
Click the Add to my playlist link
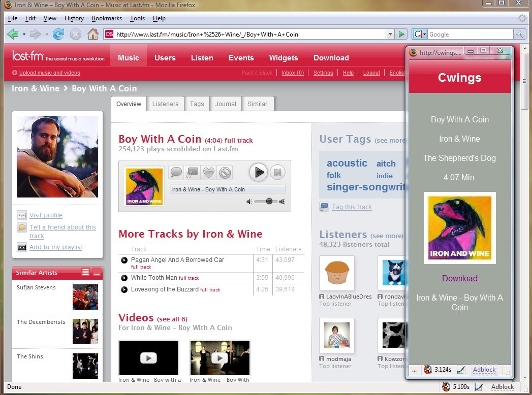[x=56, y=247]
